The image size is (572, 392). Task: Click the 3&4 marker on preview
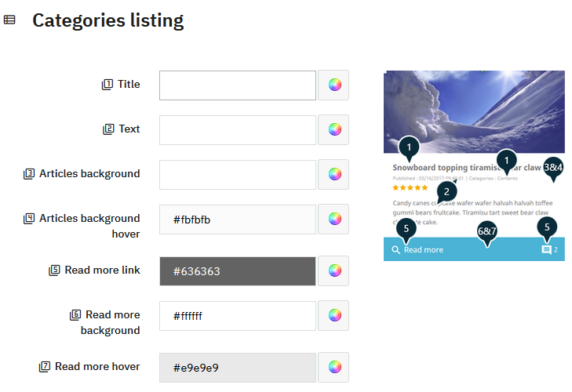[553, 168]
